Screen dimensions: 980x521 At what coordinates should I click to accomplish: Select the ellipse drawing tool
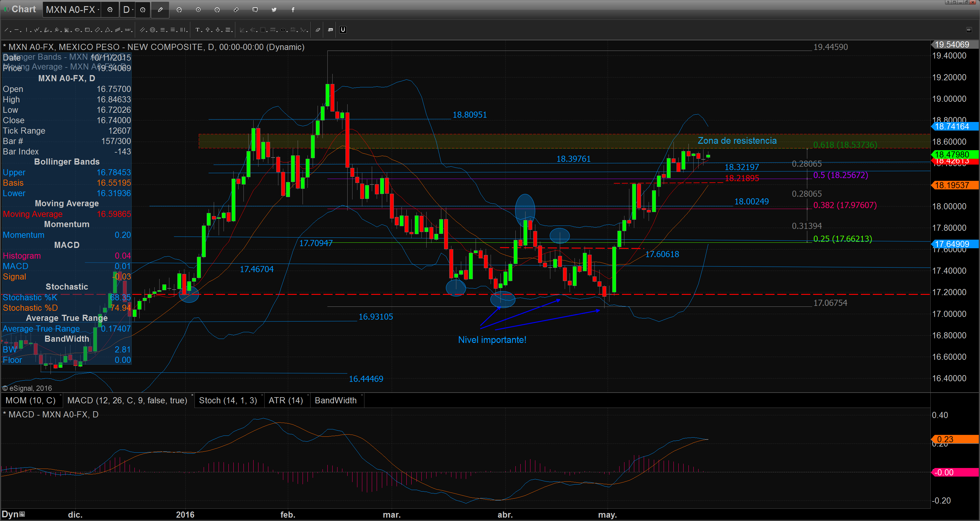coord(77,30)
